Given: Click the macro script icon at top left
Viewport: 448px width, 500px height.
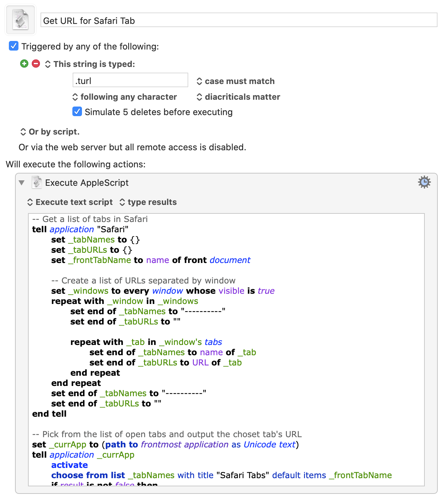Looking at the screenshot, I should pyautogui.click(x=20, y=20).
